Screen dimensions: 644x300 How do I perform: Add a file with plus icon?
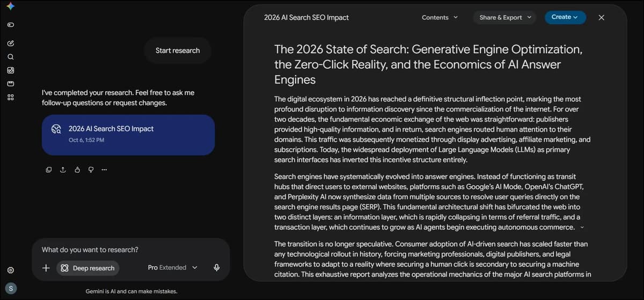click(46, 268)
